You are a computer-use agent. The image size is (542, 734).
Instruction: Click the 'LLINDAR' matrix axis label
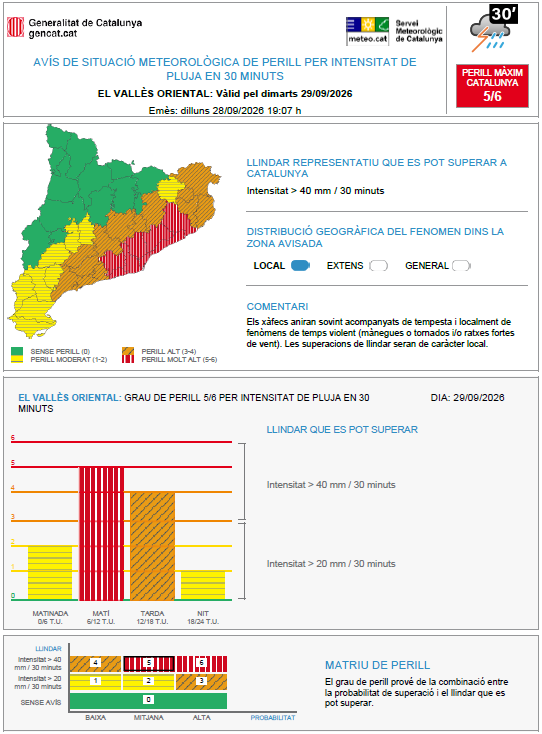[49, 648]
